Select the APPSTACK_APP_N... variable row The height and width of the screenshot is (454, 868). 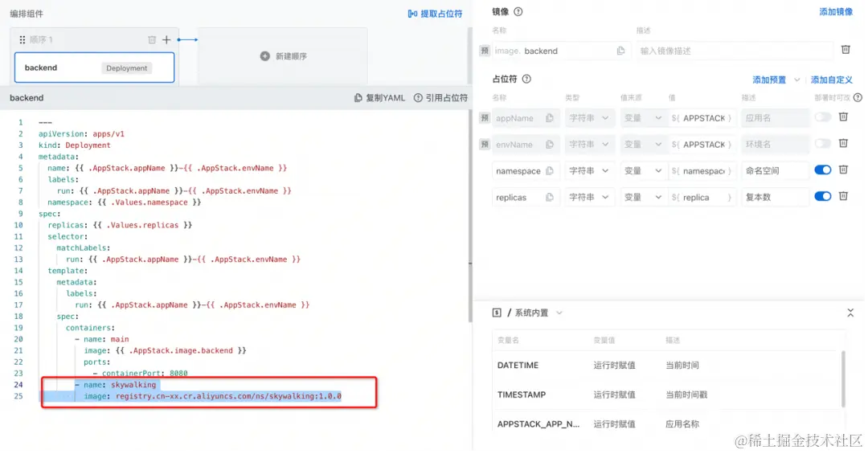tap(667, 424)
